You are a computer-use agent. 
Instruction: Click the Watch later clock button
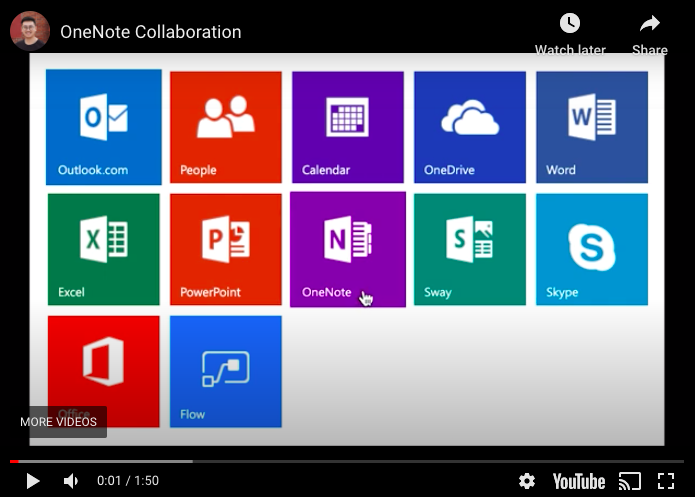tap(570, 31)
